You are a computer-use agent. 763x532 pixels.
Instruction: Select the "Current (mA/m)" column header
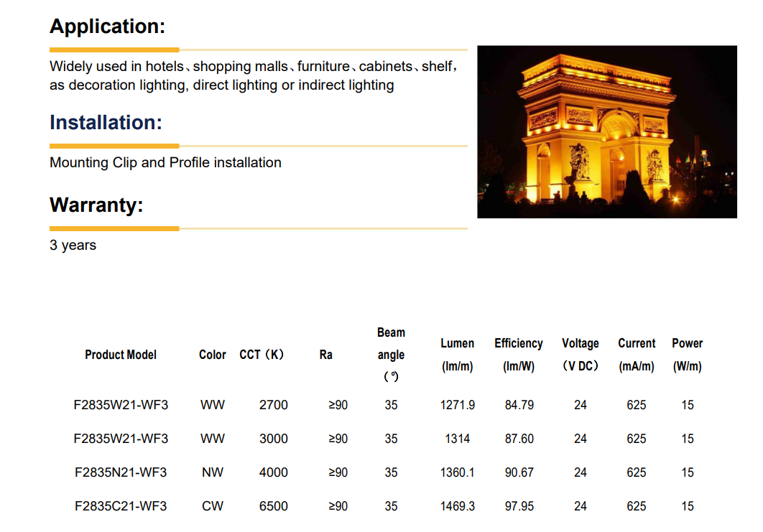pos(637,355)
